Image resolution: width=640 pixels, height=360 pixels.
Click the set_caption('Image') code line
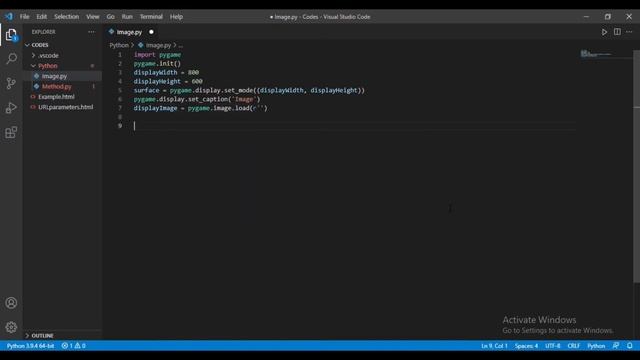point(197,99)
